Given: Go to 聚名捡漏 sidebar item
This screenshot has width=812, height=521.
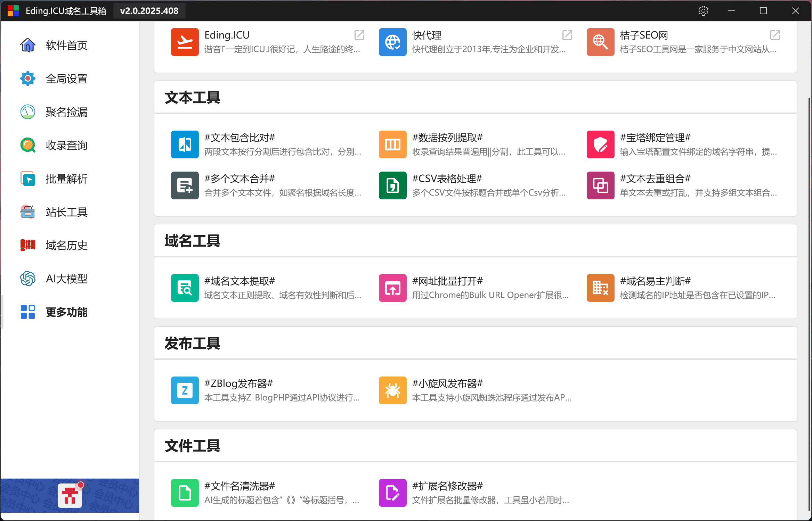Looking at the screenshot, I should [66, 112].
